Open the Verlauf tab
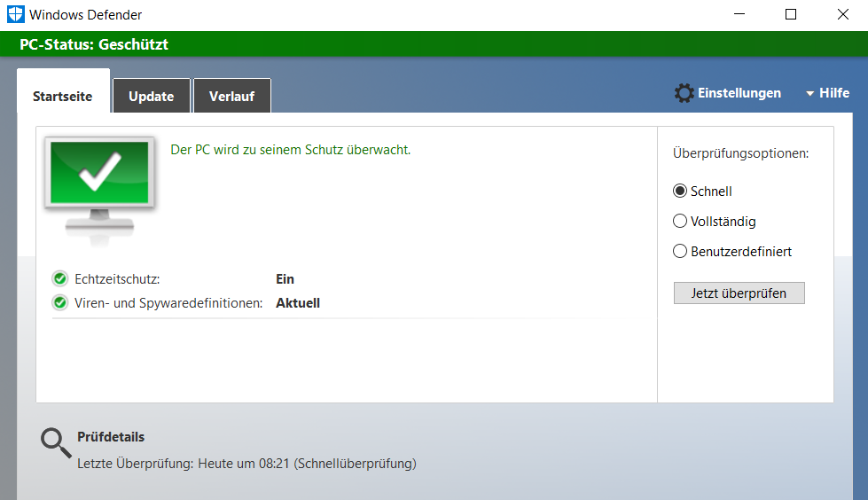The image size is (868, 500). coord(231,97)
